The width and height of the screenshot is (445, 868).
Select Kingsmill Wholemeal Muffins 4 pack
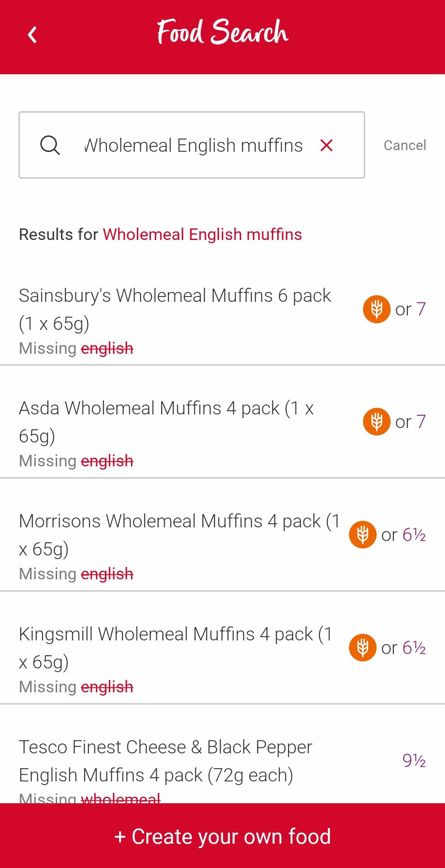(175, 647)
